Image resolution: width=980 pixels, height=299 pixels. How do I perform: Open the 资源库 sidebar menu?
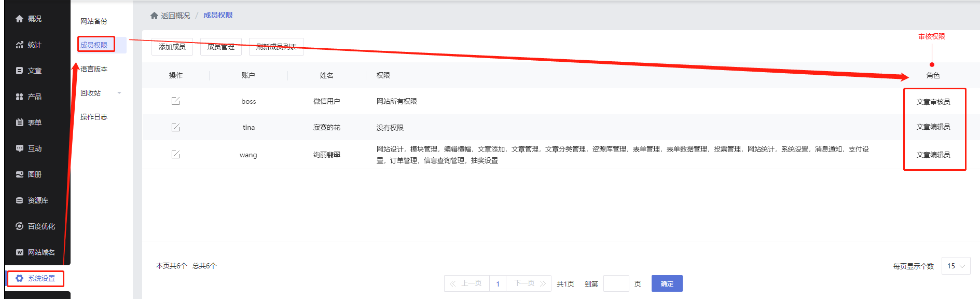pyautogui.click(x=37, y=200)
